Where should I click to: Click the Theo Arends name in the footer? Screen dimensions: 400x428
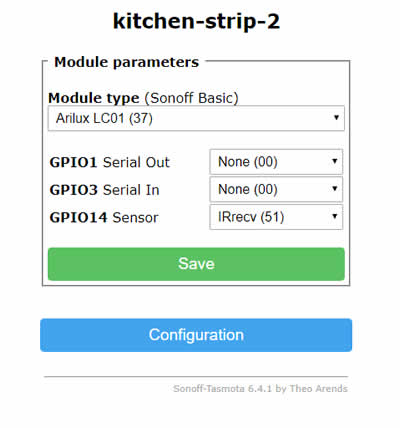tap(319, 389)
